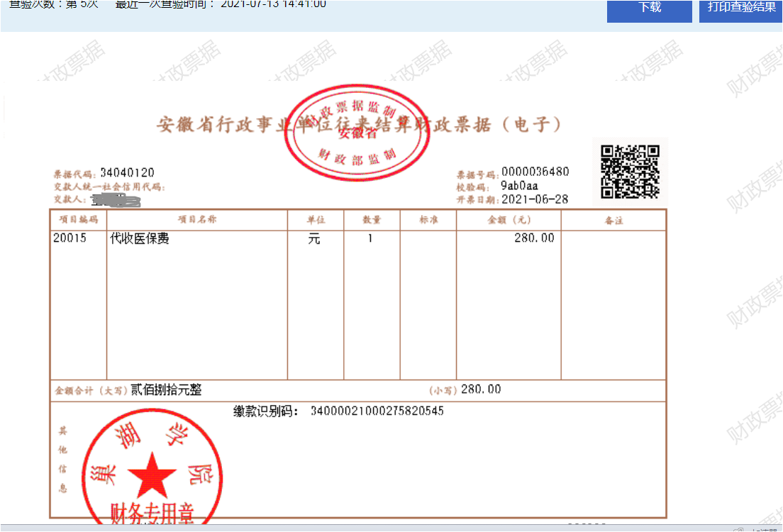
Task: Click the 票据代码 value 34040120
Action: pos(127,173)
